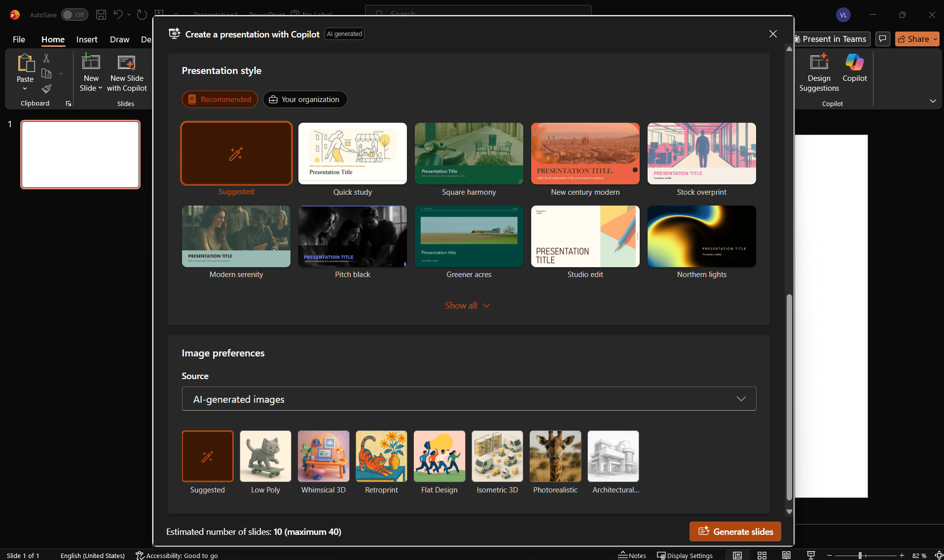
Task: Open Design Suggestions
Action: pos(819,72)
